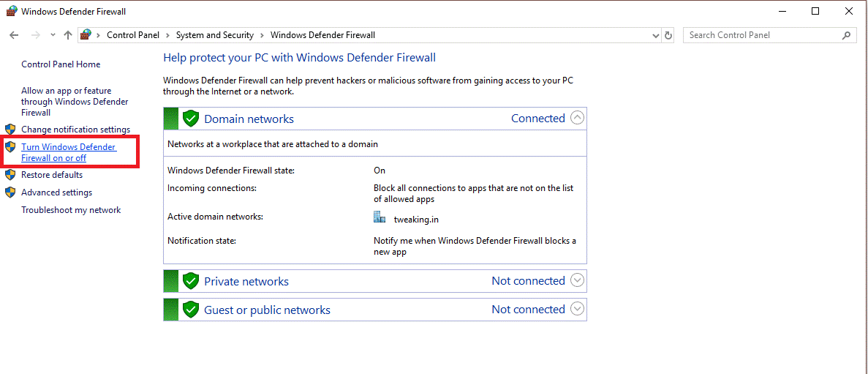Click shield icon beside Change notification settings

tap(10, 129)
